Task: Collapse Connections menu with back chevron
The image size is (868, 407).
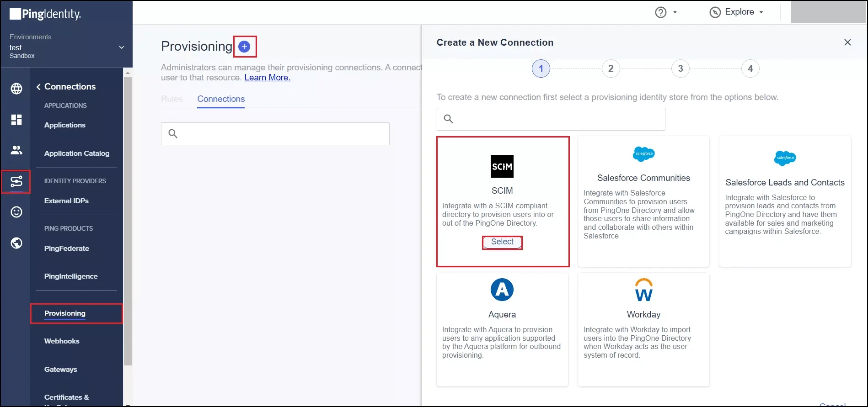Action: (x=38, y=87)
